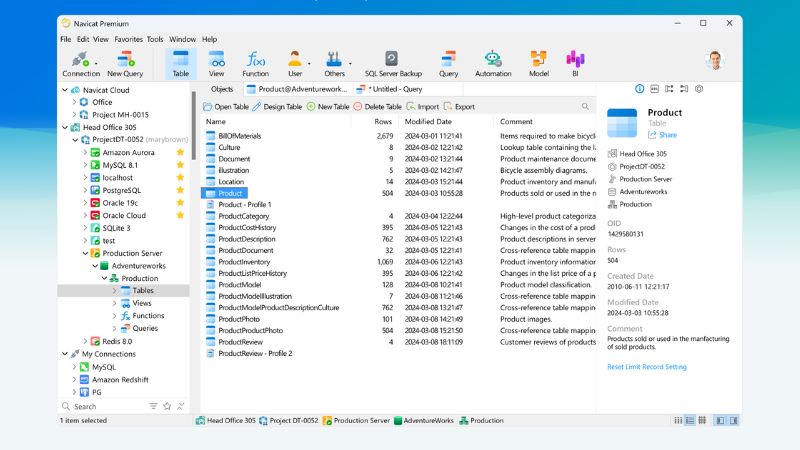Toggle the right information pane button

734,420
